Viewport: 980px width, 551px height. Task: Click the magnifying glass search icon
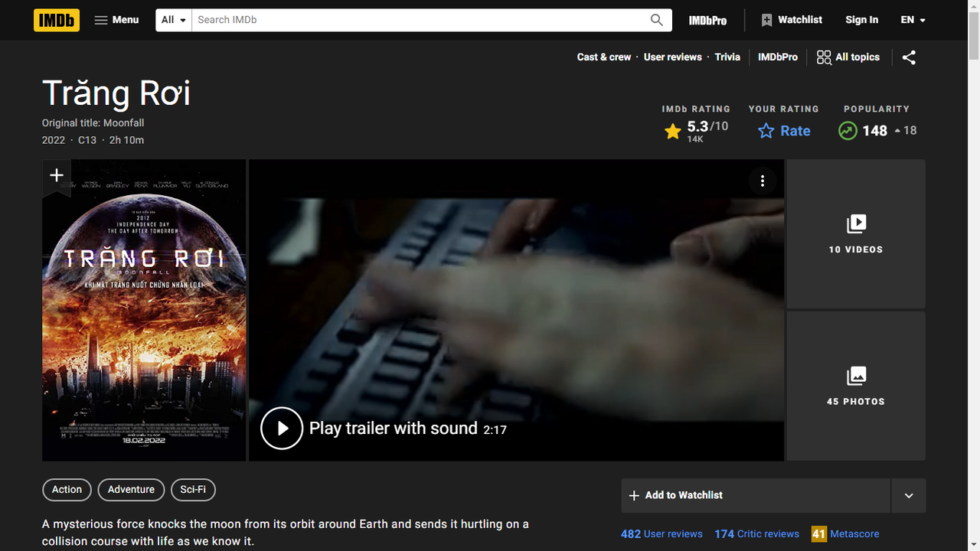point(657,20)
